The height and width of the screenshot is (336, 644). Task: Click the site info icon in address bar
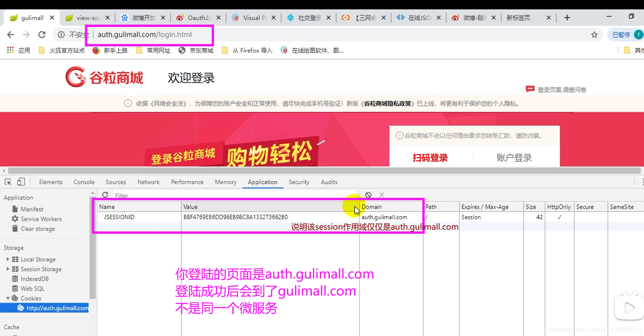coord(61,35)
